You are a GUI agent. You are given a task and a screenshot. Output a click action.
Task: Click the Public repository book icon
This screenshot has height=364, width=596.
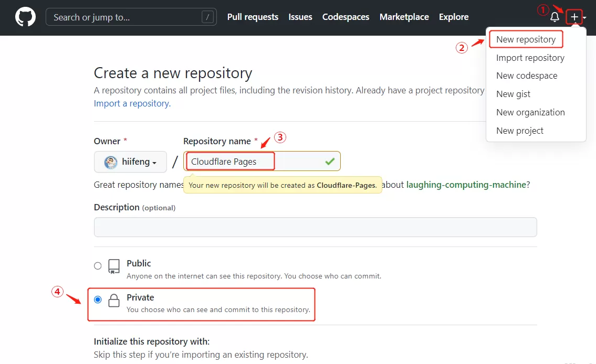pyautogui.click(x=113, y=266)
